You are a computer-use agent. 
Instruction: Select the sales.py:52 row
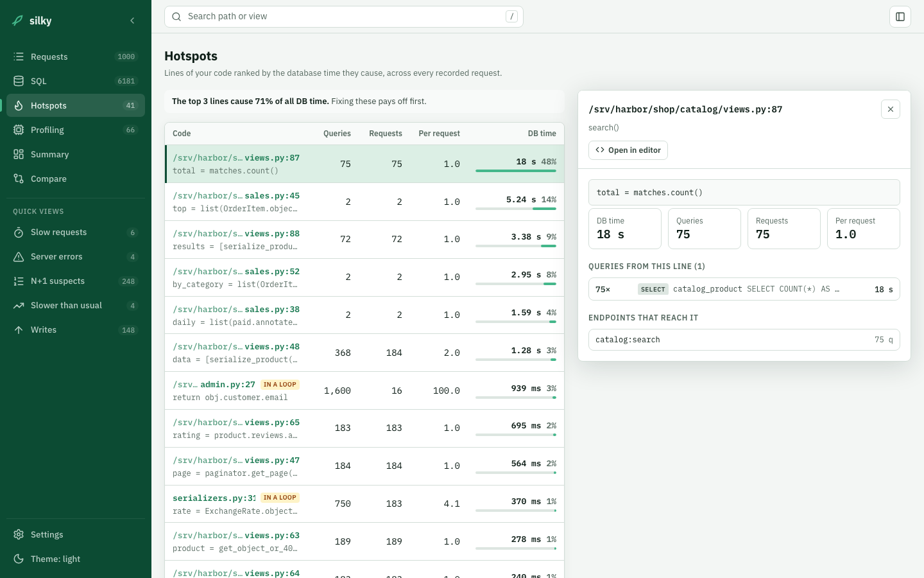coord(364,277)
